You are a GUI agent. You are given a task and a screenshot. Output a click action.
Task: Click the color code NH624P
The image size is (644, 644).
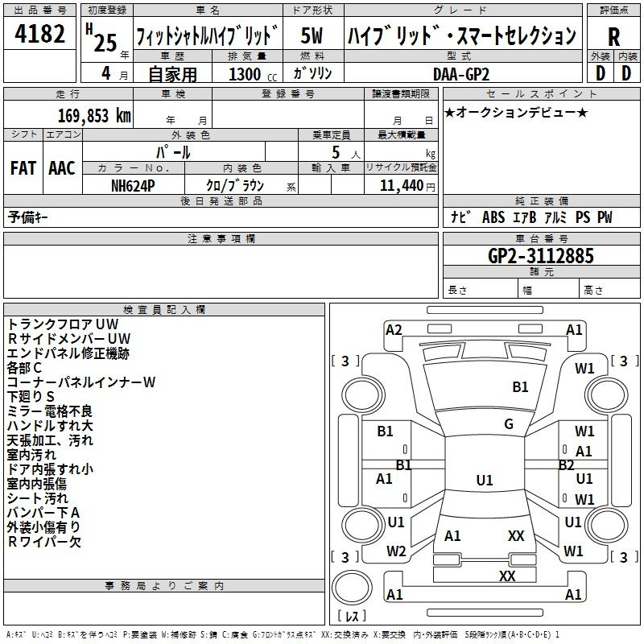[134, 186]
